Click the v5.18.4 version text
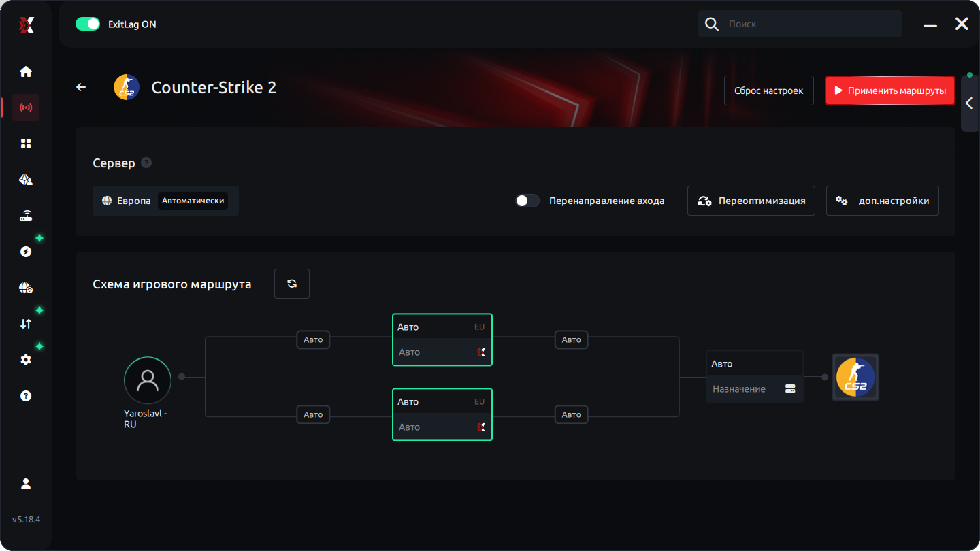980x551 pixels. (x=26, y=520)
